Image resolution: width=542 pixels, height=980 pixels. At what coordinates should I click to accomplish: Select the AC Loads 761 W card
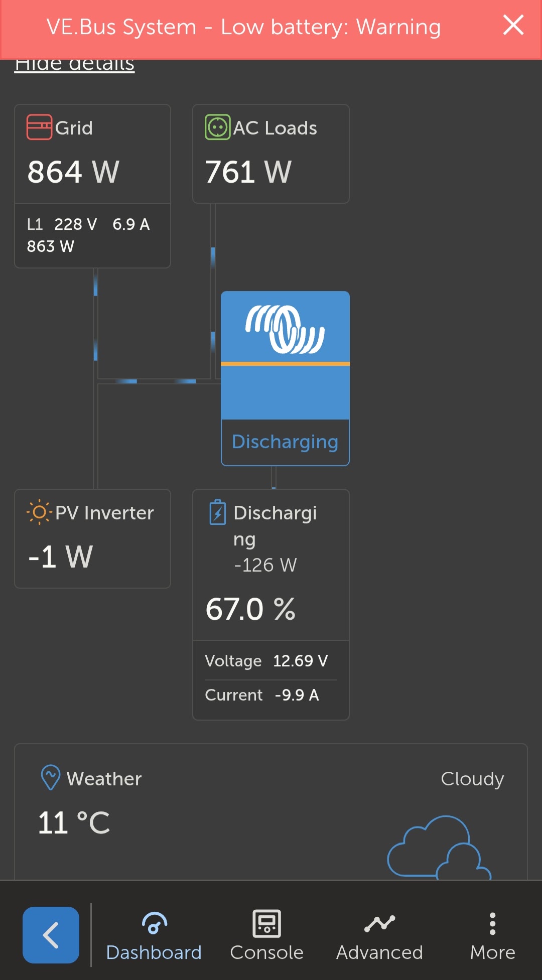click(x=270, y=171)
